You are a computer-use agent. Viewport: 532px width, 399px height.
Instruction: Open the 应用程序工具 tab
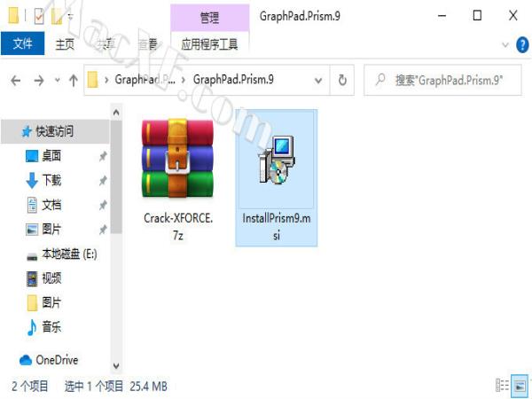[x=209, y=44]
